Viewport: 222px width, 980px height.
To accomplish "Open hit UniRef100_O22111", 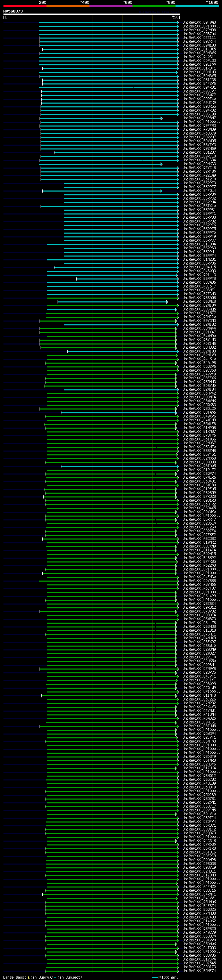I will [x=199, y=38].
